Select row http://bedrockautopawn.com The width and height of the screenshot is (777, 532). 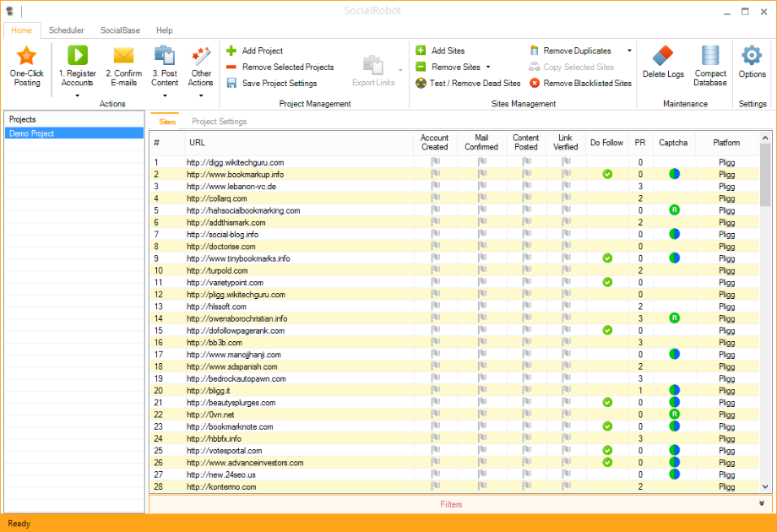tap(454, 378)
